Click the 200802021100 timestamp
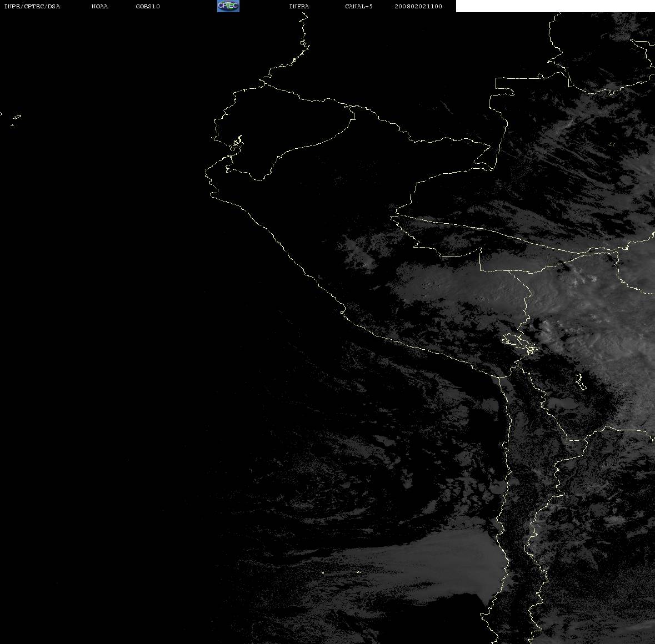 coord(418,6)
